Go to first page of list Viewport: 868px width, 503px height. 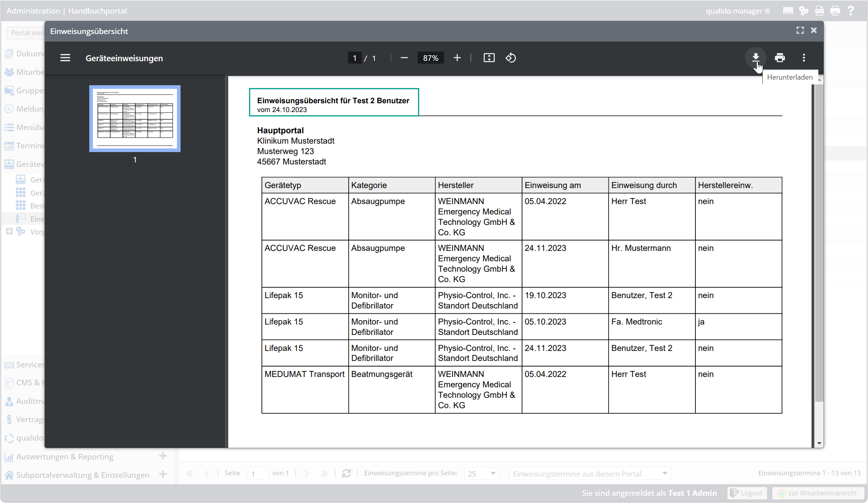click(x=190, y=473)
